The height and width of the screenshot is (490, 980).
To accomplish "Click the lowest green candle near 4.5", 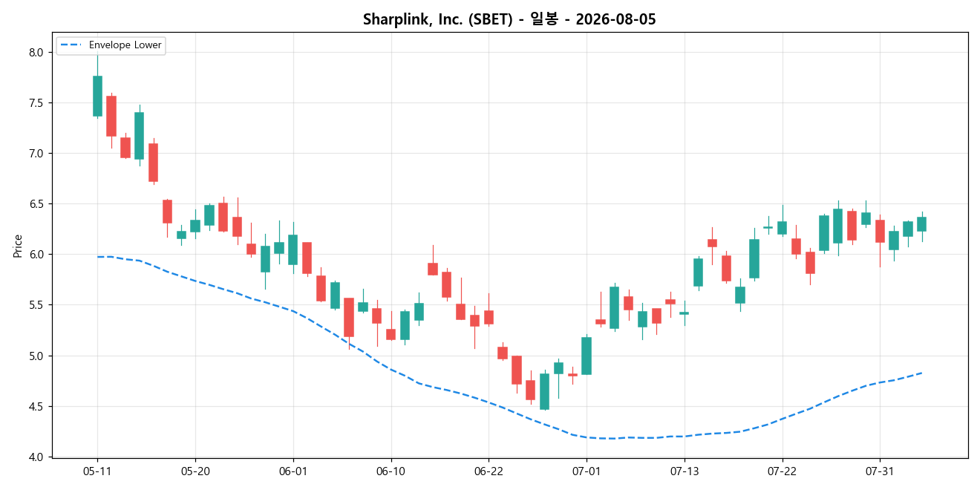I will (x=544, y=391).
